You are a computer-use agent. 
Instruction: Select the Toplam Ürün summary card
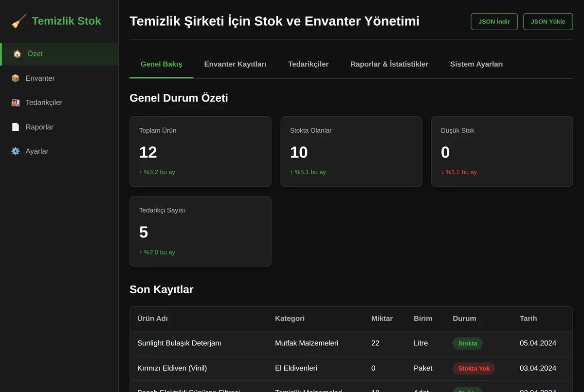pos(201,151)
